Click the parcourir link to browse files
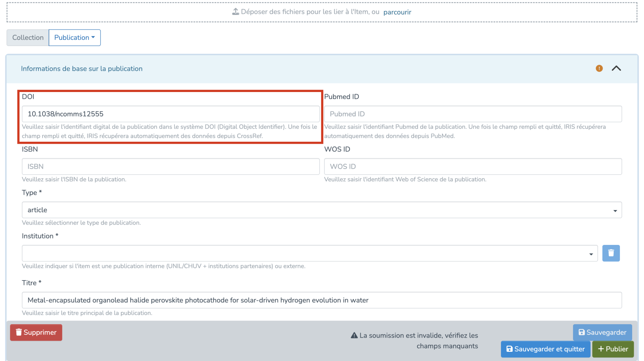The height and width of the screenshot is (361, 644). (397, 12)
